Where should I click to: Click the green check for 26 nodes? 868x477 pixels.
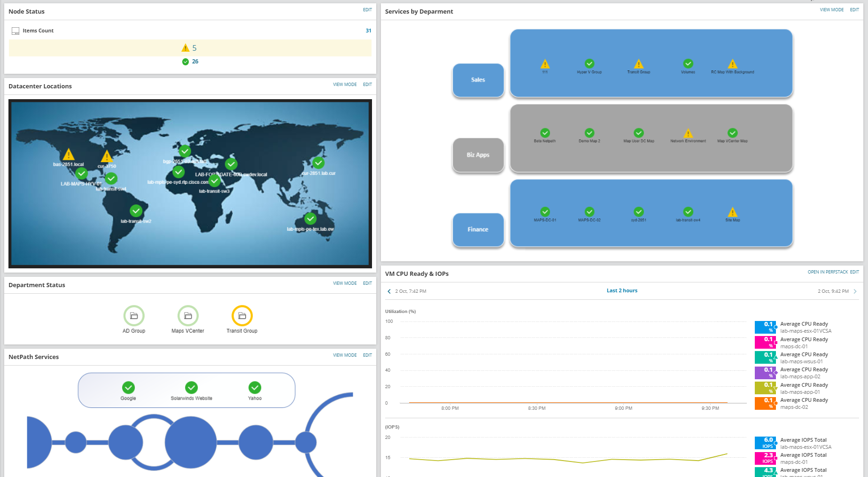[x=186, y=62]
